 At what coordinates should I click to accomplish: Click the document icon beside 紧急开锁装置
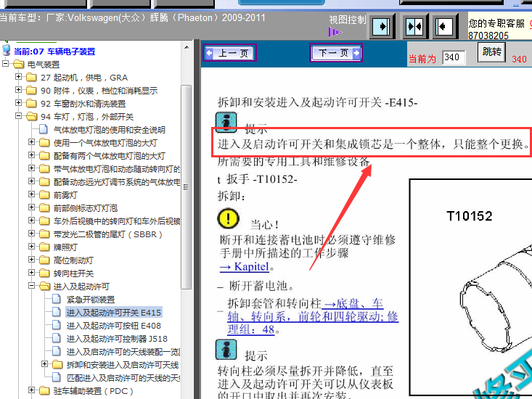(57, 300)
